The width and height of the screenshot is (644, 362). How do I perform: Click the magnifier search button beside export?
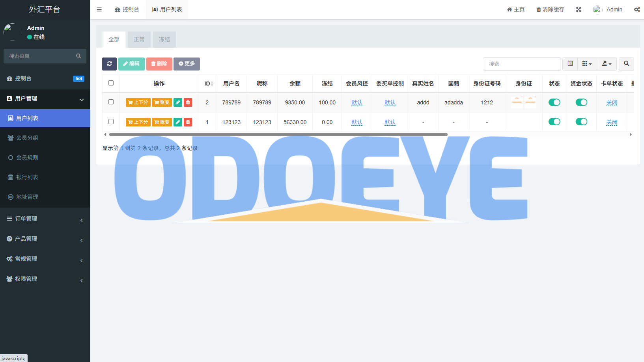click(x=626, y=64)
